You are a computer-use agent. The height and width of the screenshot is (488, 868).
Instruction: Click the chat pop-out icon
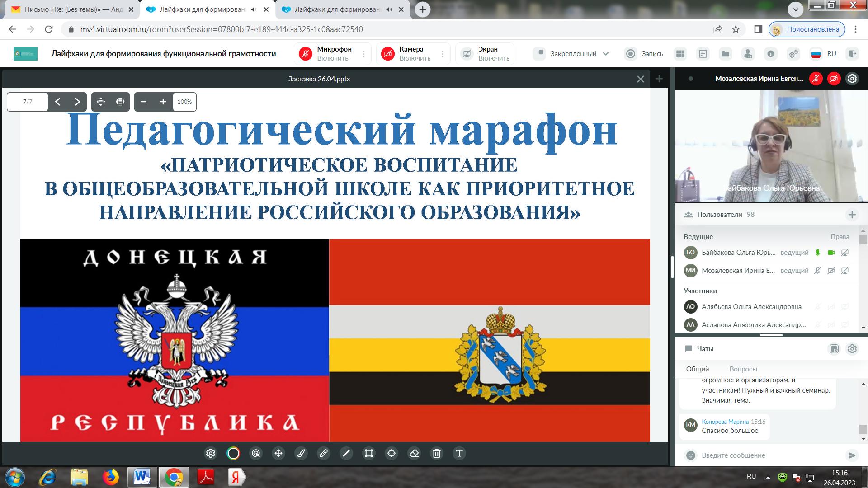pyautogui.click(x=834, y=349)
